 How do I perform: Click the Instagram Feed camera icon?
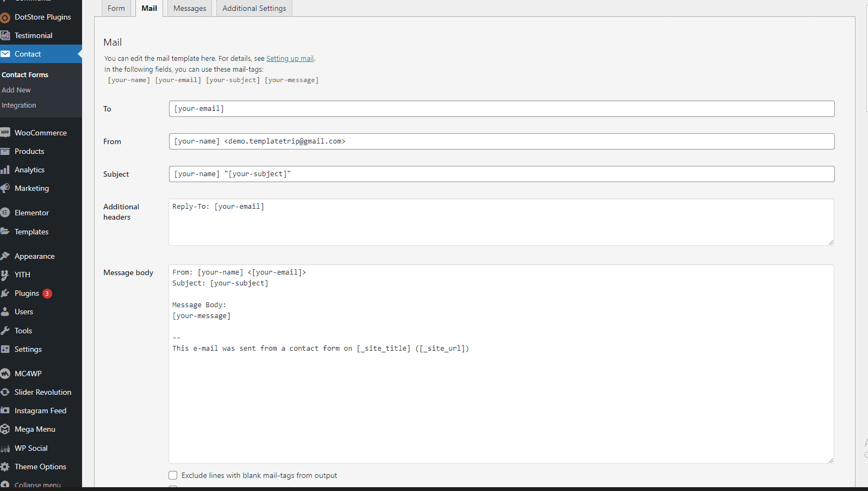coord(5,411)
